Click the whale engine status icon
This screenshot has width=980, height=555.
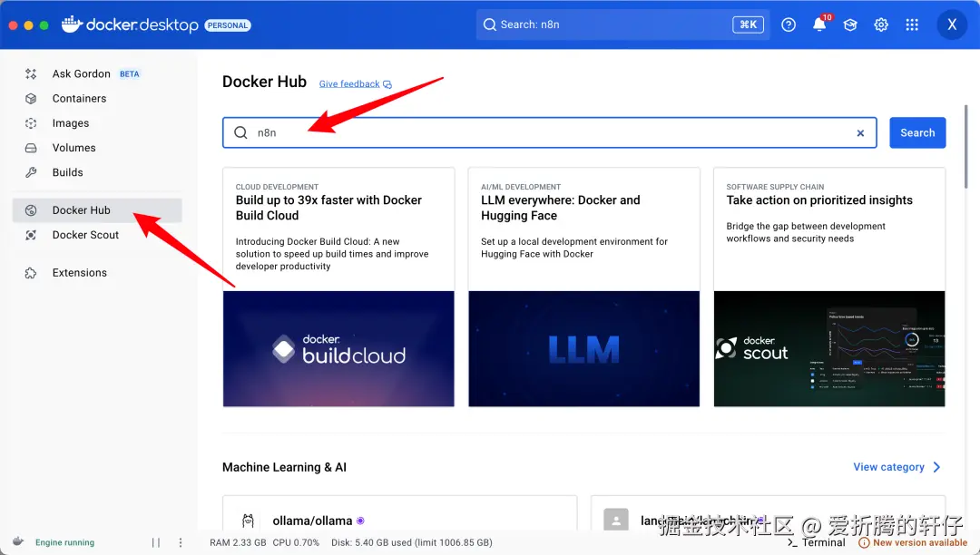(x=18, y=541)
